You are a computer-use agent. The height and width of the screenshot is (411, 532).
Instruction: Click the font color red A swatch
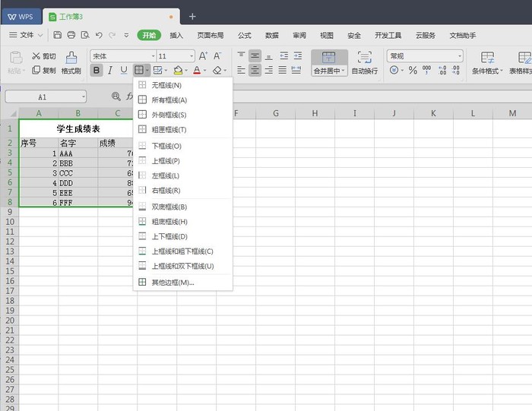click(196, 71)
